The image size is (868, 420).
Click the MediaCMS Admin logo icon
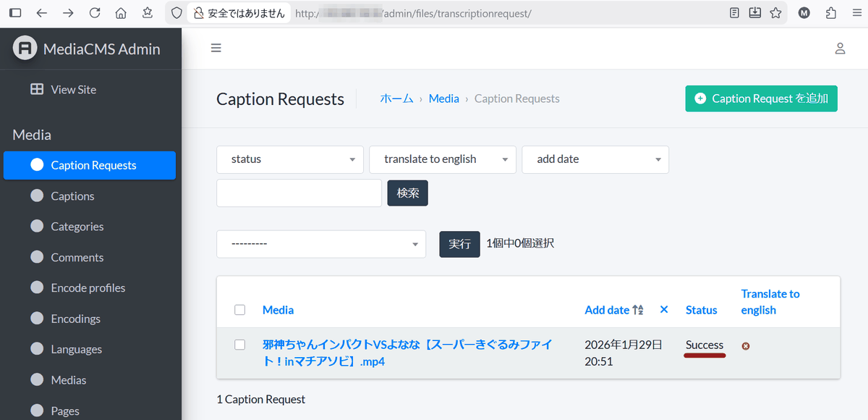tap(25, 49)
